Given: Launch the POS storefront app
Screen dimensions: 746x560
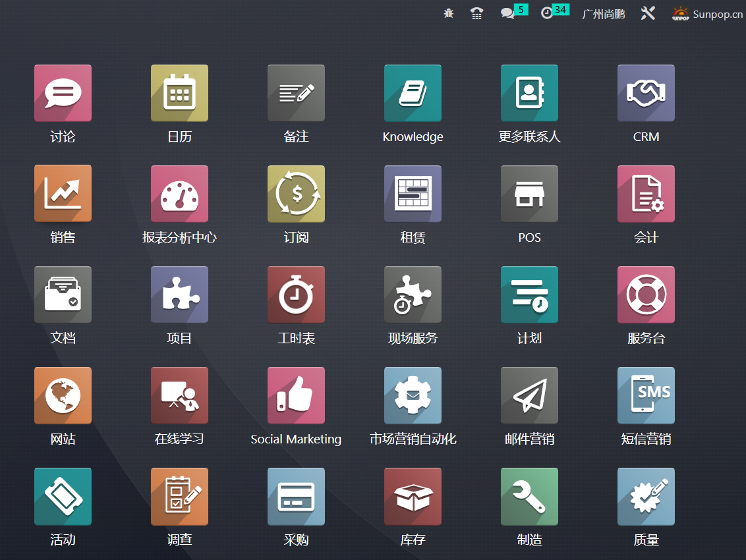Looking at the screenshot, I should coord(529,194).
